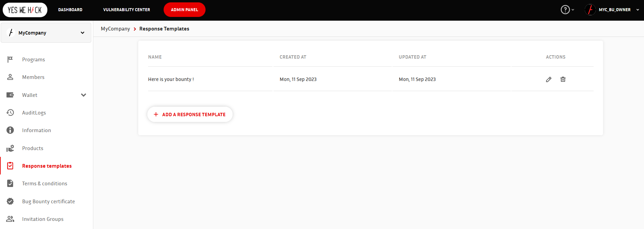Open the help menu dropdown chevron
The image size is (644, 229).
(573, 10)
